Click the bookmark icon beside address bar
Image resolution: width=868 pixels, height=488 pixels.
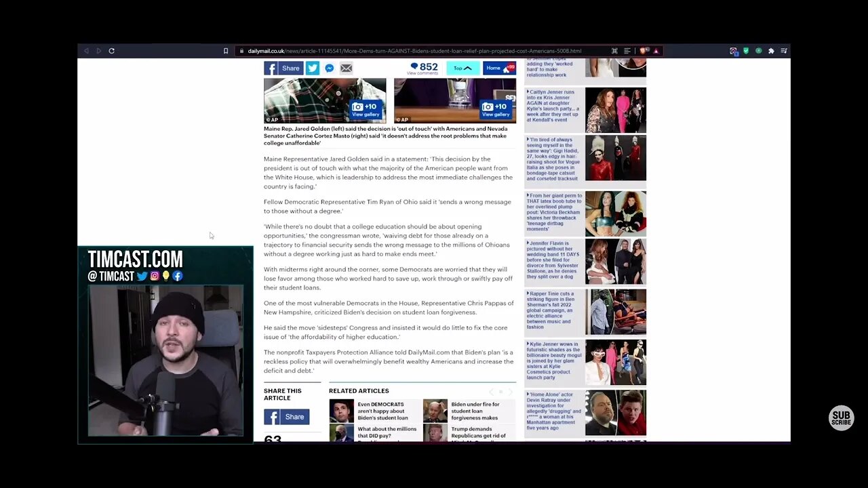pos(226,51)
